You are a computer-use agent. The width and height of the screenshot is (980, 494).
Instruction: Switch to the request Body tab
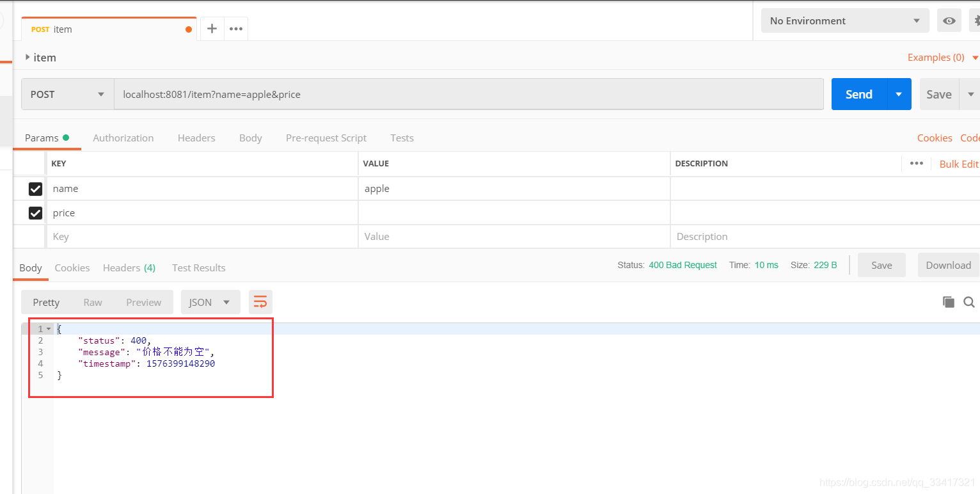pyautogui.click(x=251, y=138)
